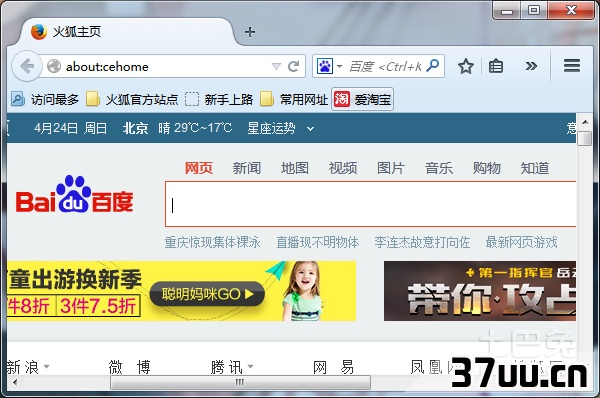Expand overflow toolbar chevron button

(531, 66)
